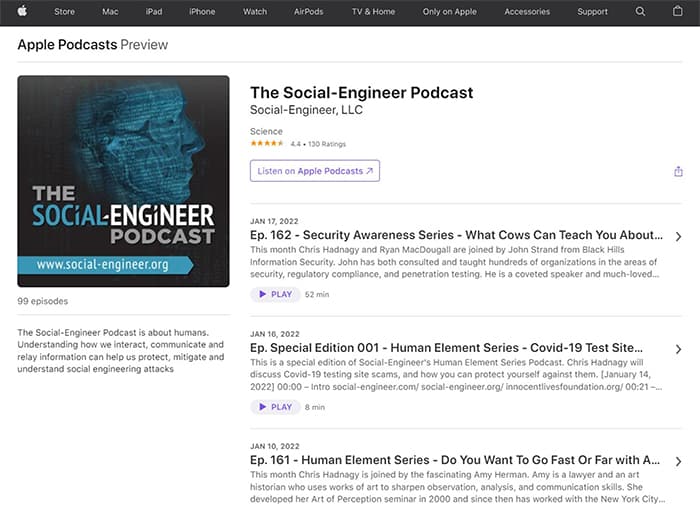Click the 'JAN 16, 2022' date
This screenshot has width=700, height=510.
pos(275,334)
